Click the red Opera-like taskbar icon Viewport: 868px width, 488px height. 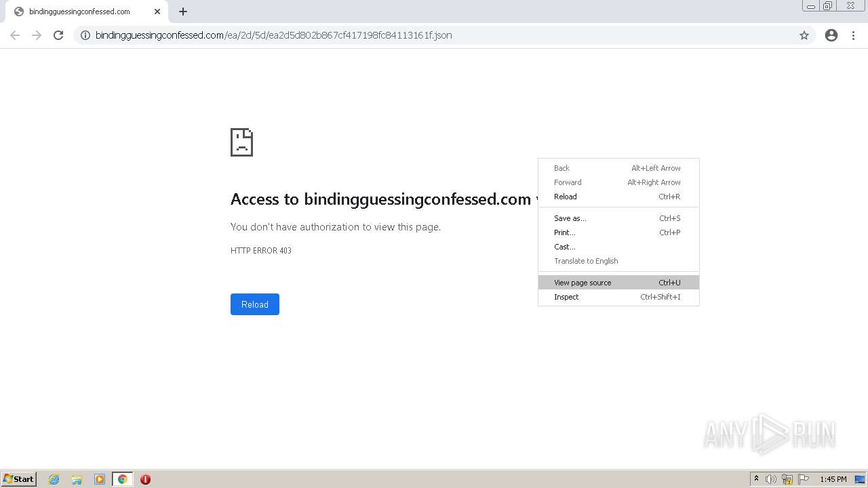point(145,479)
